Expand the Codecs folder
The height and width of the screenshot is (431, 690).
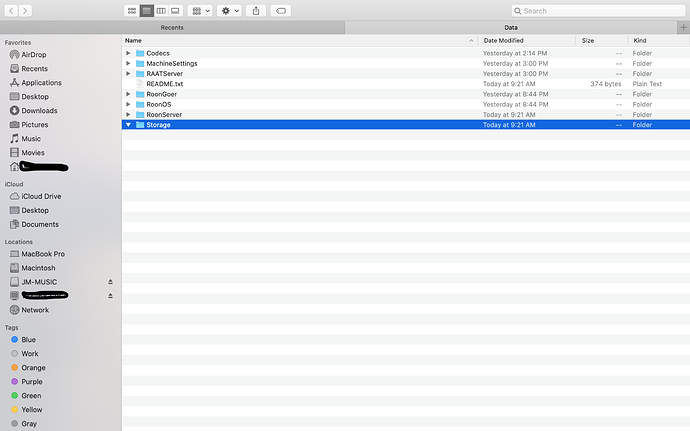128,53
